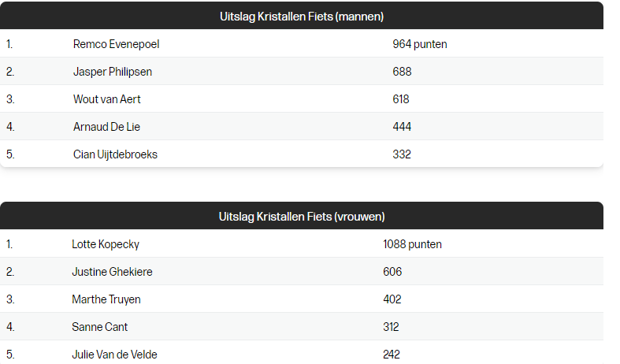Select Justine Ghekiere in the women's table

coord(112,272)
